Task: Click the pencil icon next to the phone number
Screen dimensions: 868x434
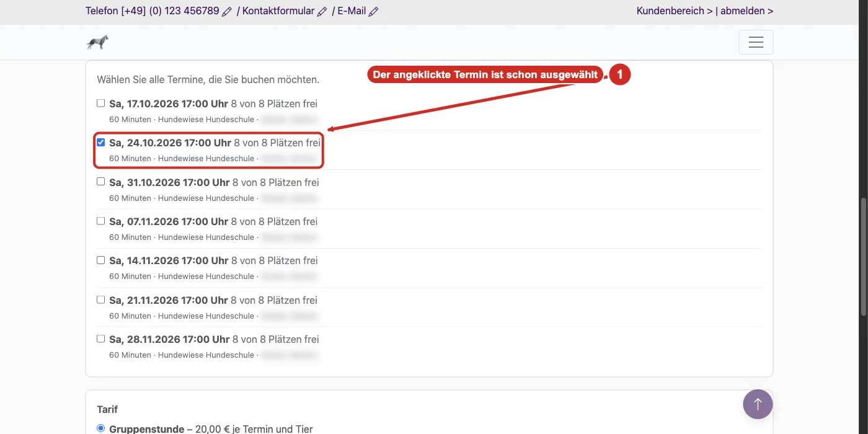Action: click(x=227, y=11)
